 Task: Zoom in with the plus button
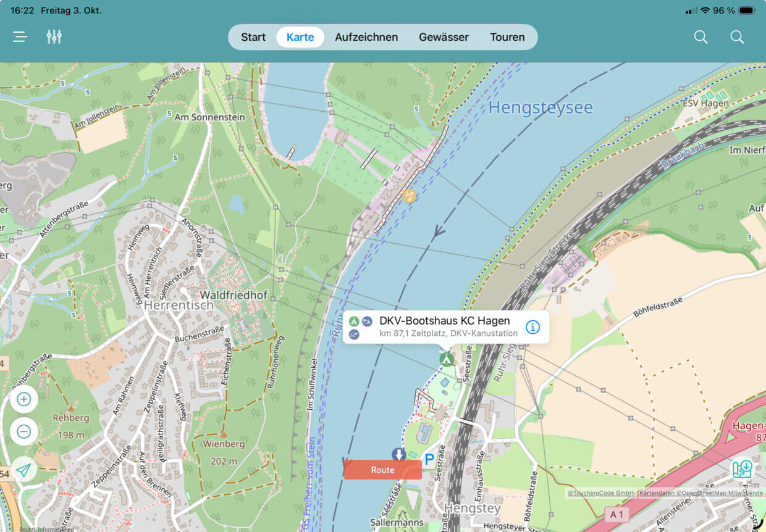pos(24,399)
